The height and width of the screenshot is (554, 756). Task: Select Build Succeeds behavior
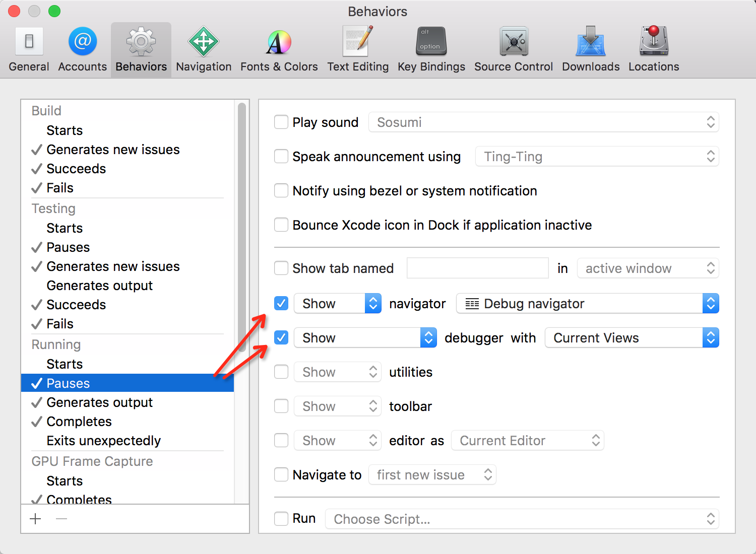point(128,169)
